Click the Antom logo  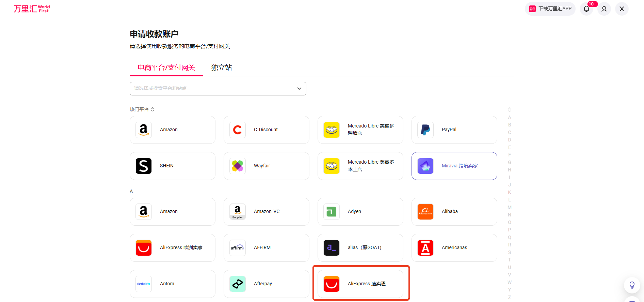144,284
